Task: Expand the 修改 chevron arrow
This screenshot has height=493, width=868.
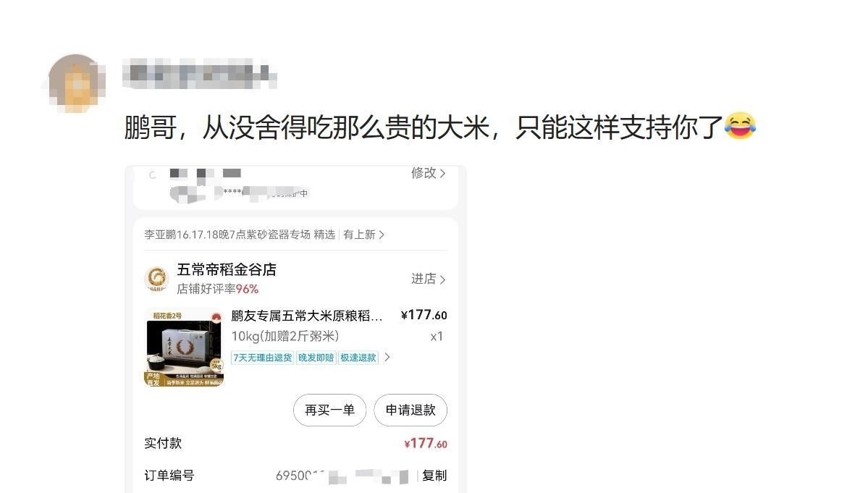Action: (x=442, y=173)
